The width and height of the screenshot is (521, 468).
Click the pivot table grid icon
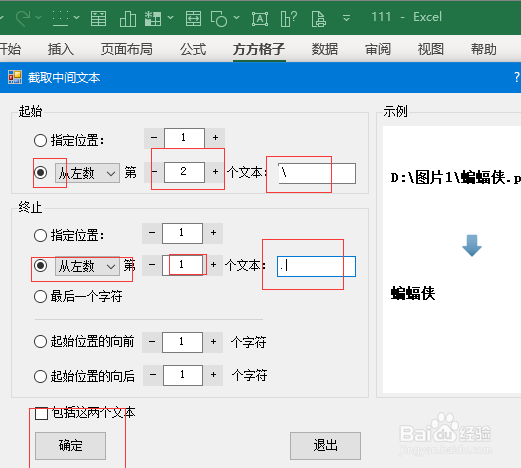click(x=153, y=18)
